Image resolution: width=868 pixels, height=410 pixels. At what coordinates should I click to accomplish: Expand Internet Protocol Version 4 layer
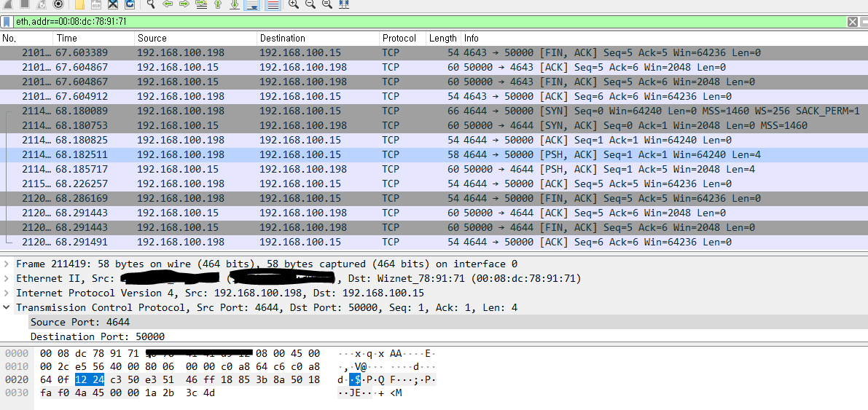point(6,293)
